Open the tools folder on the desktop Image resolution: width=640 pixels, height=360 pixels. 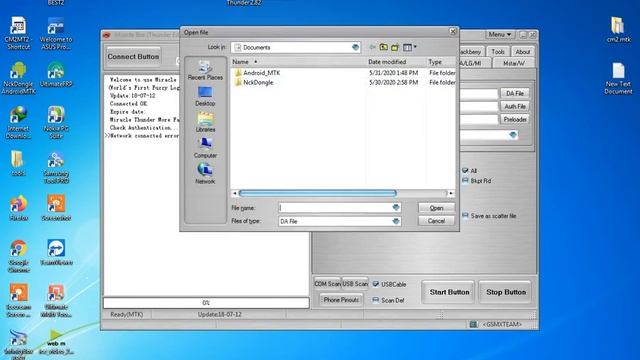(x=18, y=163)
